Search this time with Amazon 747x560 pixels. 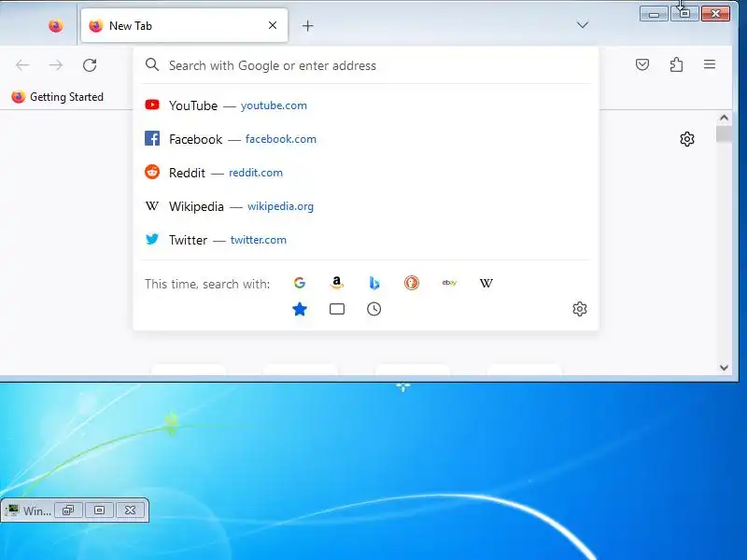click(x=337, y=283)
